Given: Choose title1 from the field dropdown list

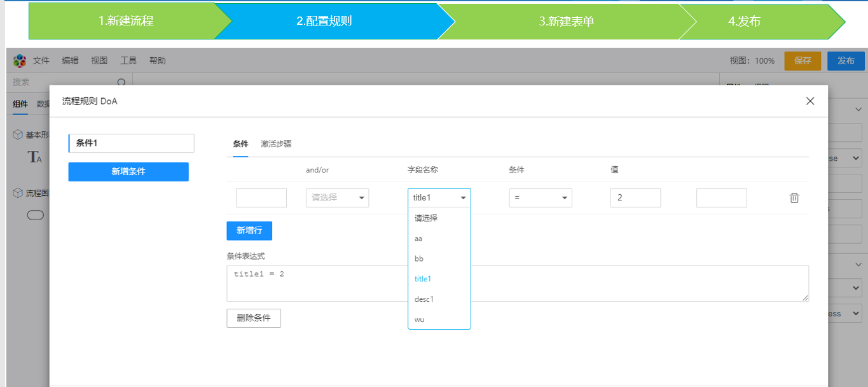Looking at the screenshot, I should tap(439, 279).
